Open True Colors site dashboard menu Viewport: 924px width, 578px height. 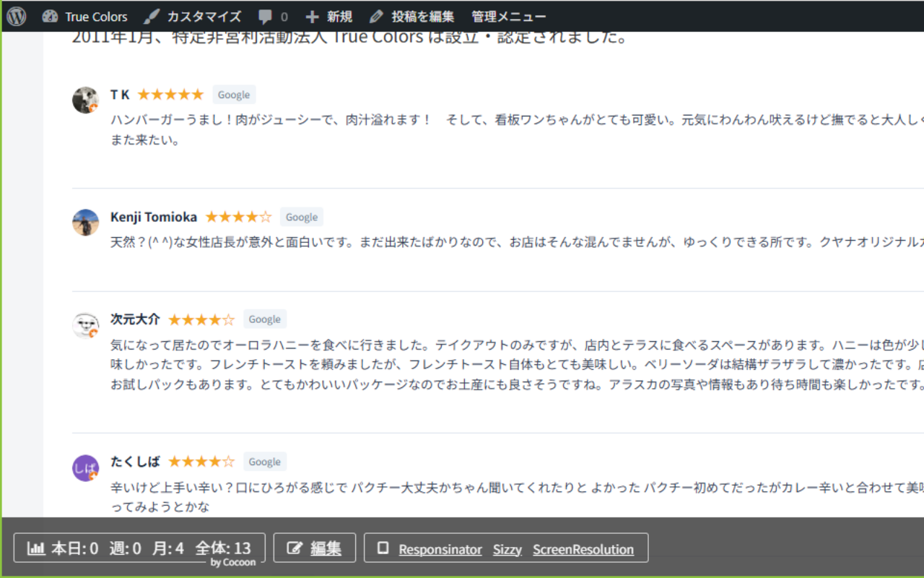click(x=84, y=16)
